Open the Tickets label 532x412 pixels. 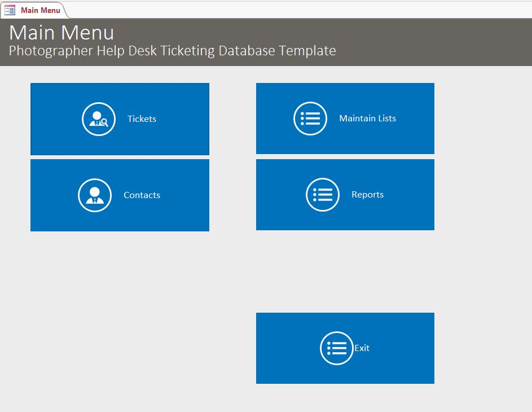click(x=142, y=119)
